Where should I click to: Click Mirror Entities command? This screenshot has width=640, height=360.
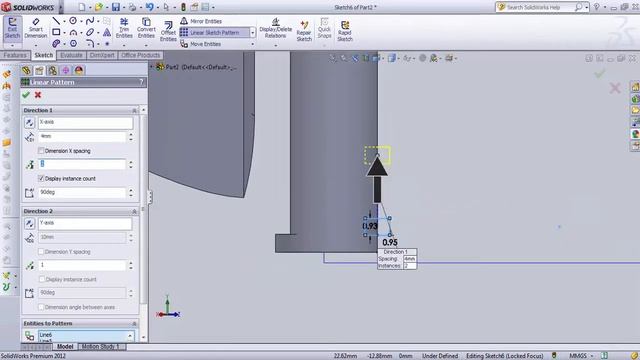pos(201,21)
